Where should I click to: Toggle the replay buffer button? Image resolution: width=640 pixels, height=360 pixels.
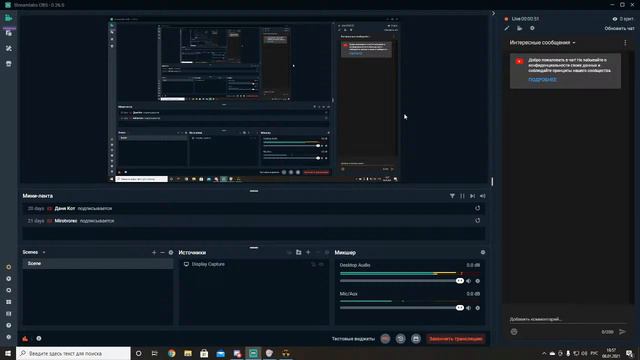point(400,338)
